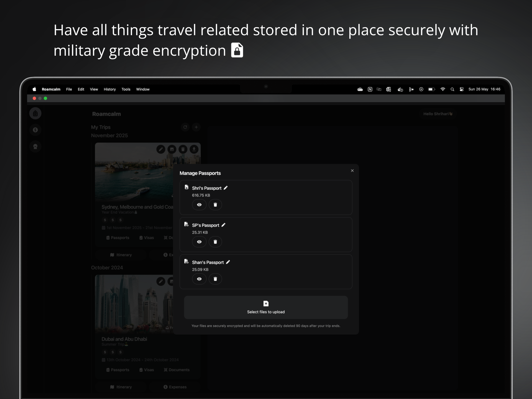
Task: Open the Edit menu
Action: coord(81,89)
